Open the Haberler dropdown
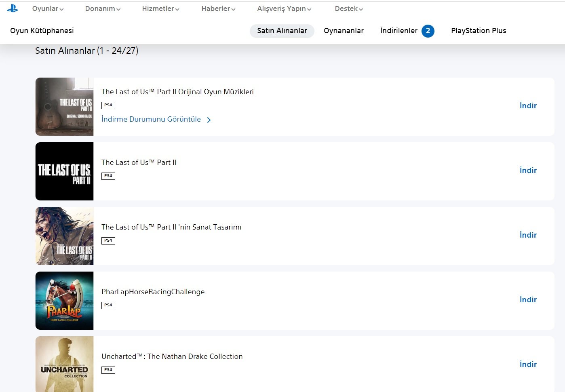This screenshot has height=392, width=565. tap(218, 8)
